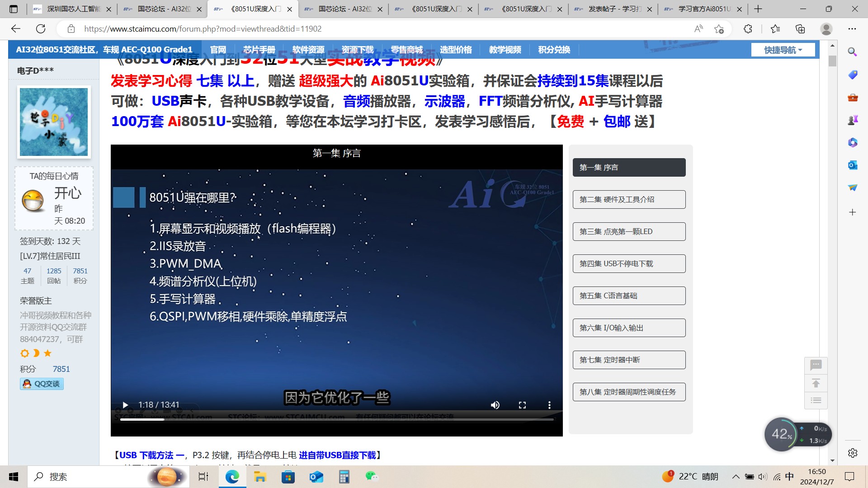Add sidebar app with plus icon
The width and height of the screenshot is (868, 488).
click(852, 212)
